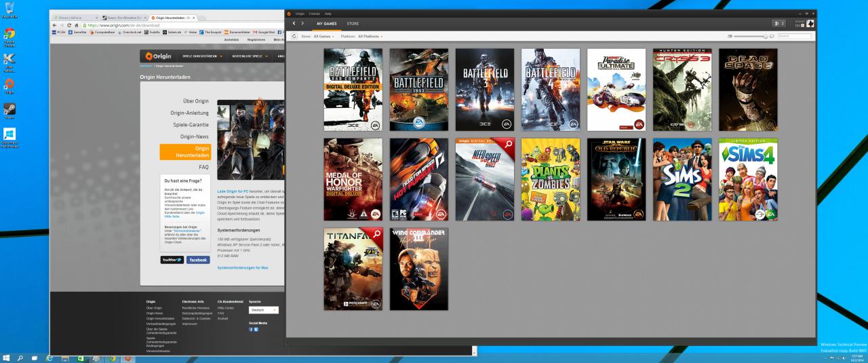Click the Facebook button in sidebar
The width and height of the screenshot is (868, 363).
pyautogui.click(x=198, y=259)
